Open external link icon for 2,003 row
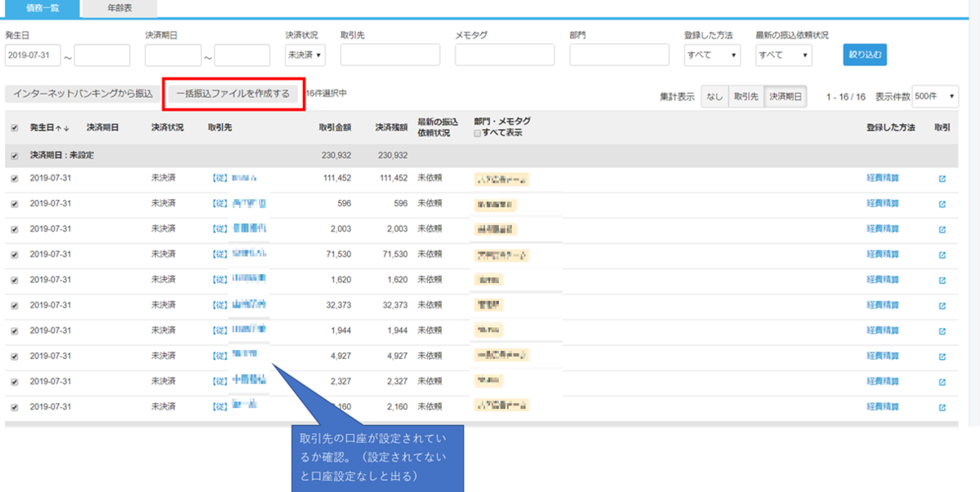The image size is (980, 492). [x=942, y=229]
